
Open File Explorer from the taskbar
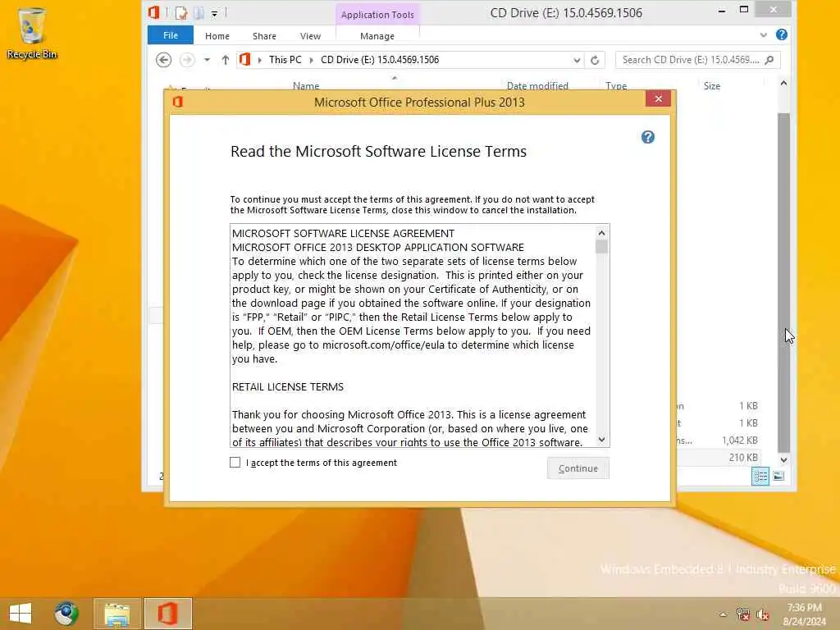(116, 614)
